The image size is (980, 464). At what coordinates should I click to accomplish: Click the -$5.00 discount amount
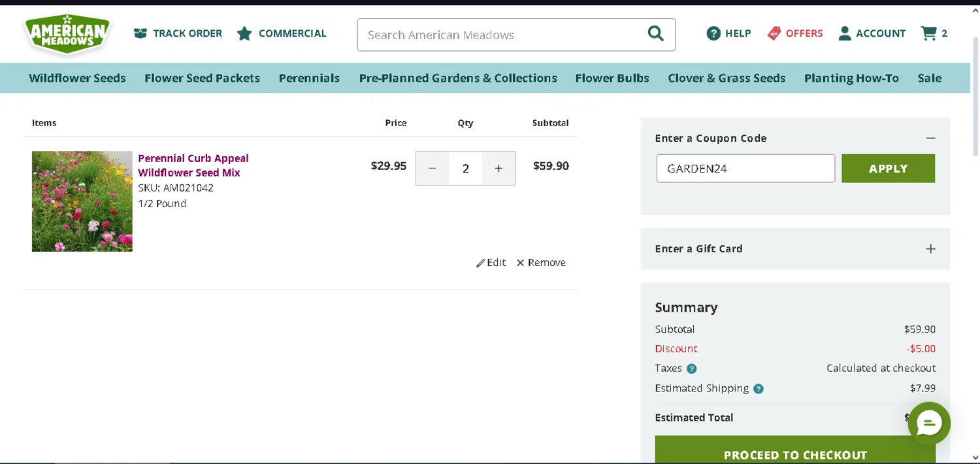921,349
